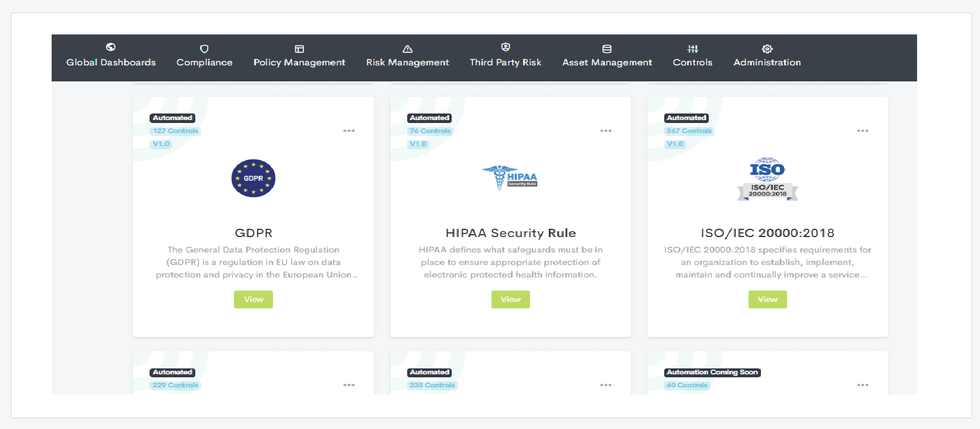The width and height of the screenshot is (980, 429).
Task: Click the ISO/IEC 20000:2018 logo
Action: [767, 179]
